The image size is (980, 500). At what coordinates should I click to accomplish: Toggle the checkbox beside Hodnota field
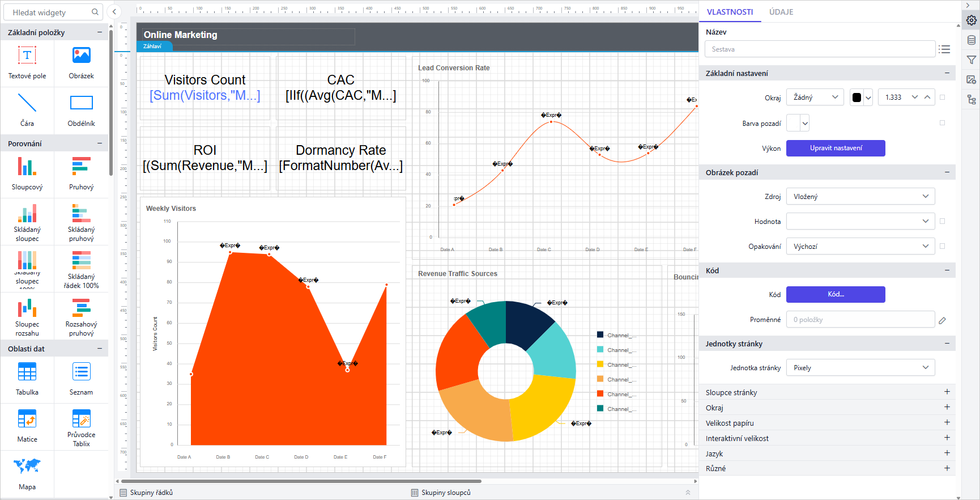coord(943,221)
